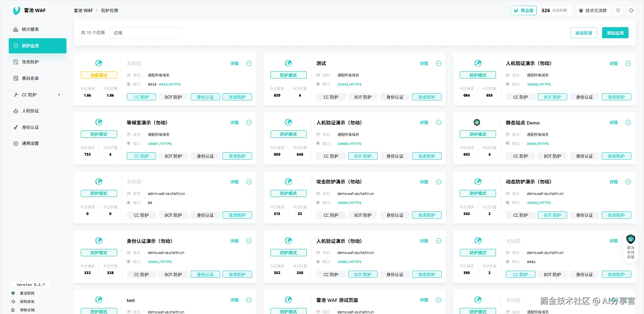644x314 pixels.
Task: Open options menu on 动态防护演示 card
Action: click(628, 181)
